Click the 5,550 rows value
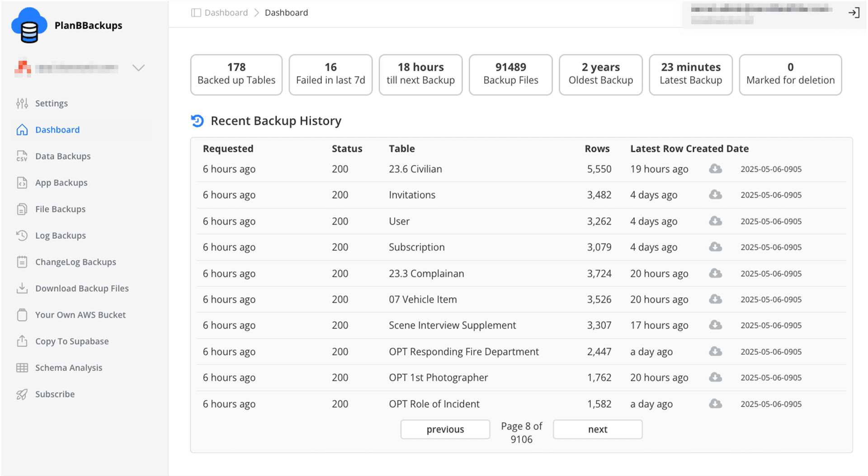Screen dimensions: 868x476 point(599,169)
